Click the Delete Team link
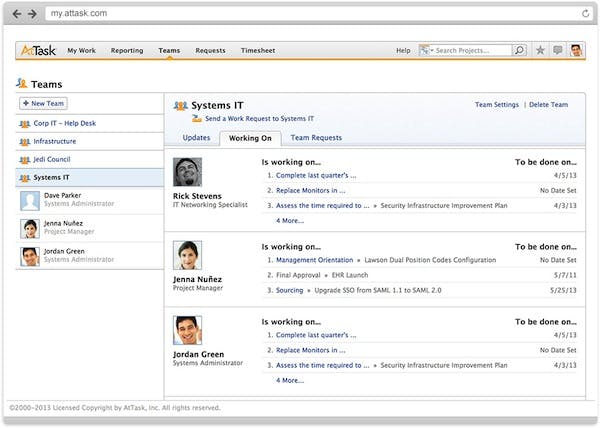The width and height of the screenshot is (600, 428). tap(548, 104)
